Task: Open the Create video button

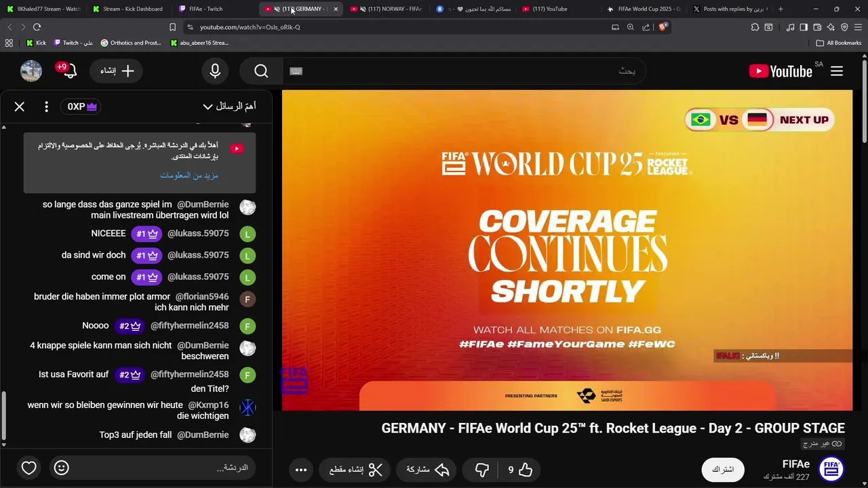Action: point(116,71)
